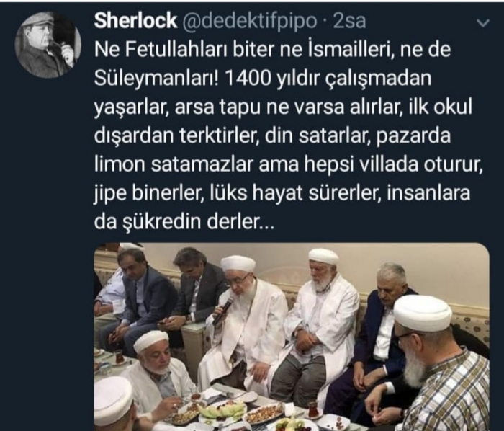Click the tea glass beside the fruit plate
Screen dimensions: 504x431
(x=312, y=409)
